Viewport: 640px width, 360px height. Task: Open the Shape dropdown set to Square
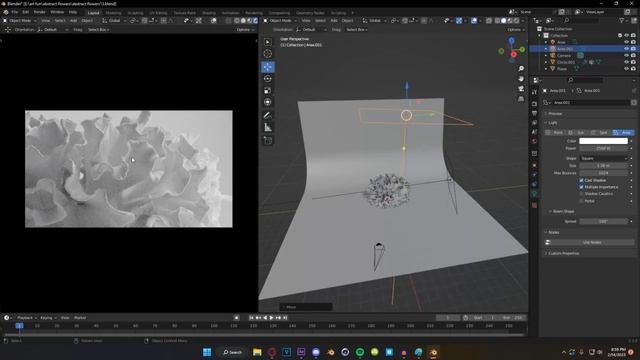tap(603, 158)
